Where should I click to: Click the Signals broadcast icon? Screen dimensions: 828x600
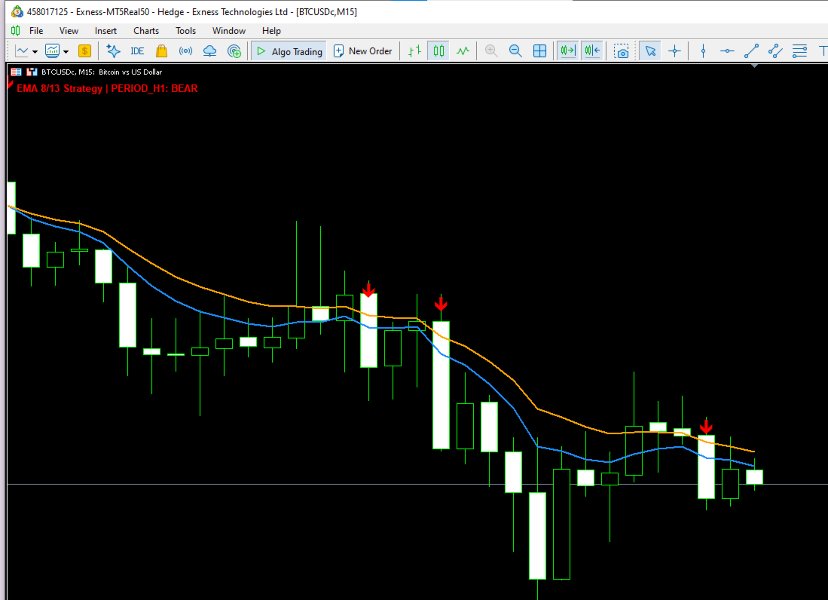click(185, 51)
